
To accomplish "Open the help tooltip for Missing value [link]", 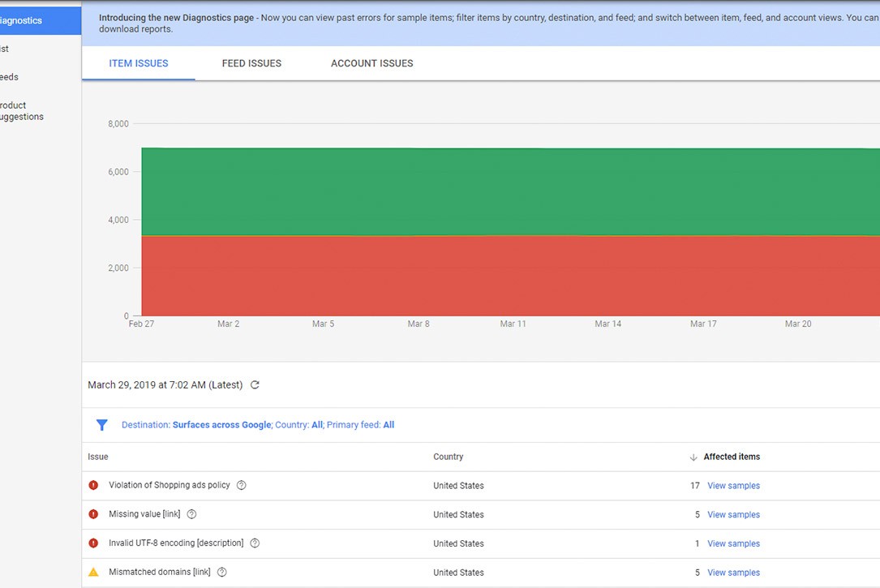I will coord(191,514).
